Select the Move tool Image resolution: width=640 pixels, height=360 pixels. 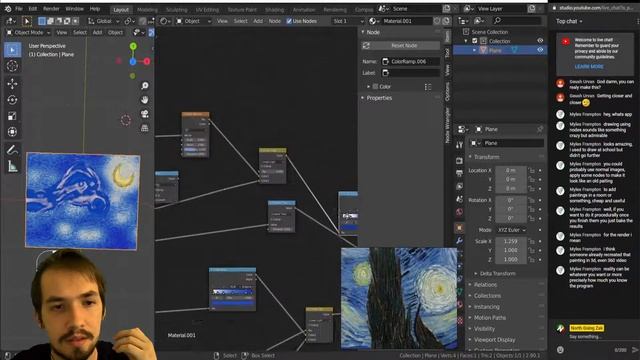tap(12, 83)
